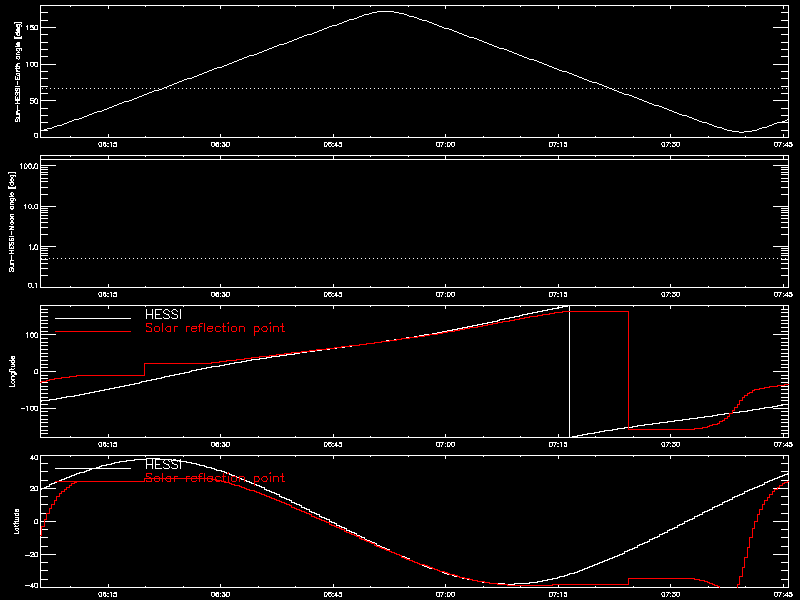Click the 'Sun-HESSI-Noon angle [deg]' axis label
Image resolution: width=800 pixels, height=600 pixels.
pos(12,221)
